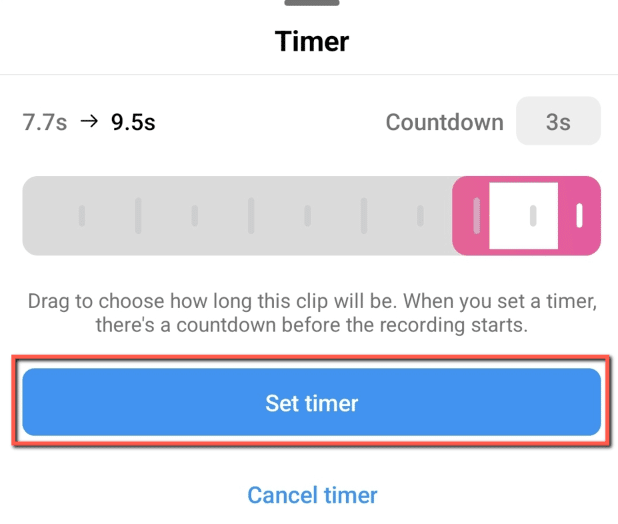Click the third tick mark on the gray track

[x=195, y=215]
